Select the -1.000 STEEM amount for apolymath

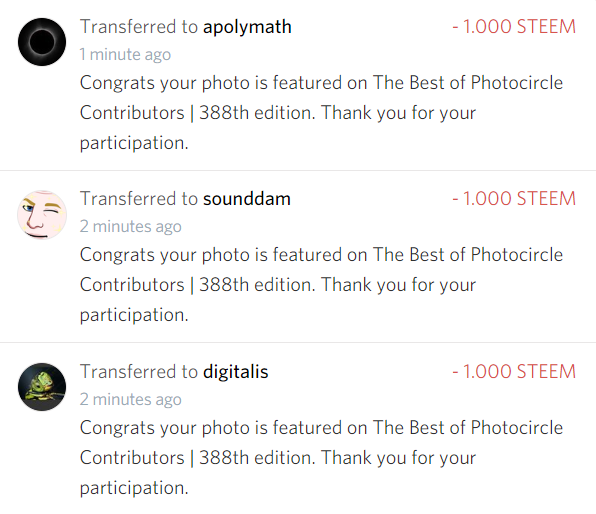[x=514, y=27]
